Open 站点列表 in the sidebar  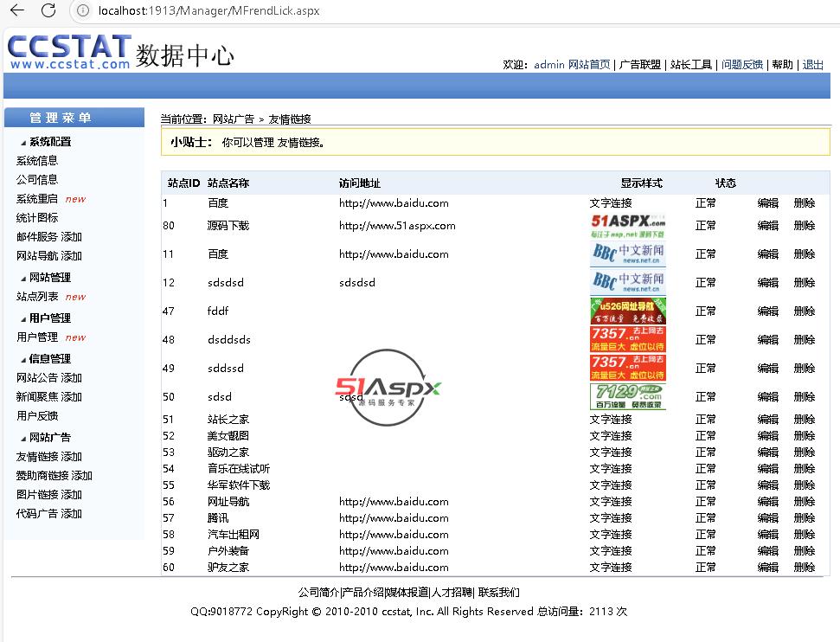click(x=37, y=297)
